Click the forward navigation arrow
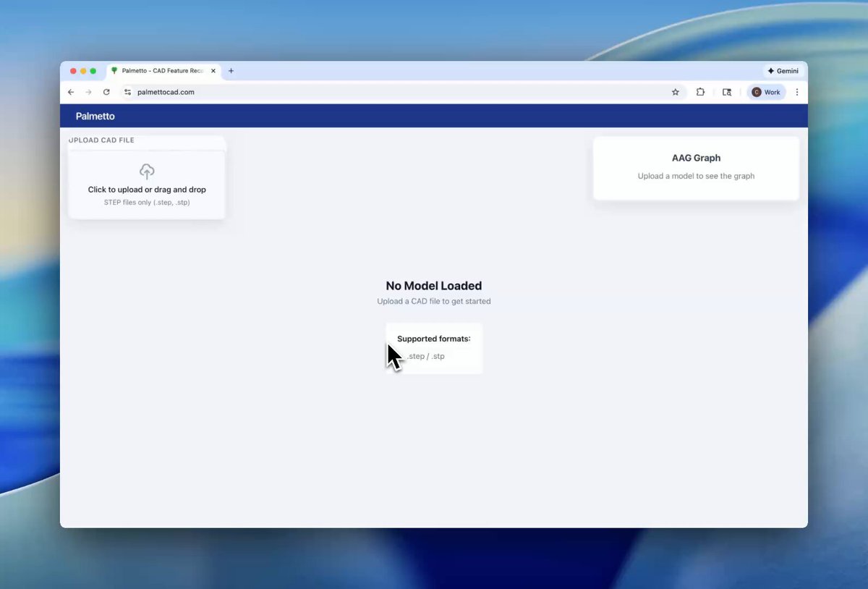 (88, 92)
